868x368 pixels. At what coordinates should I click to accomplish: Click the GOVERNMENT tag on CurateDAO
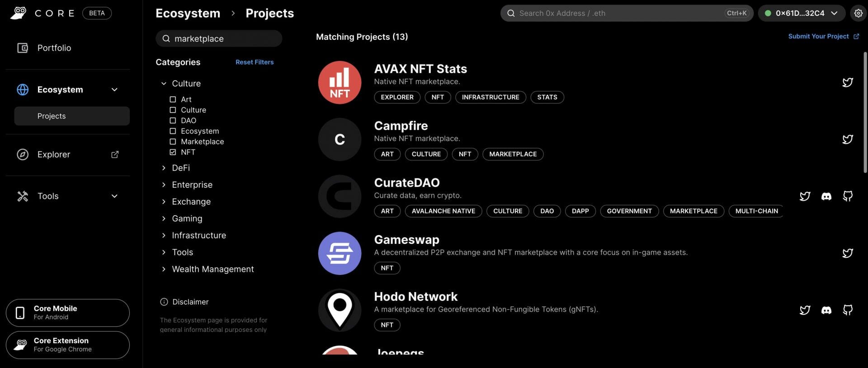coord(629,211)
